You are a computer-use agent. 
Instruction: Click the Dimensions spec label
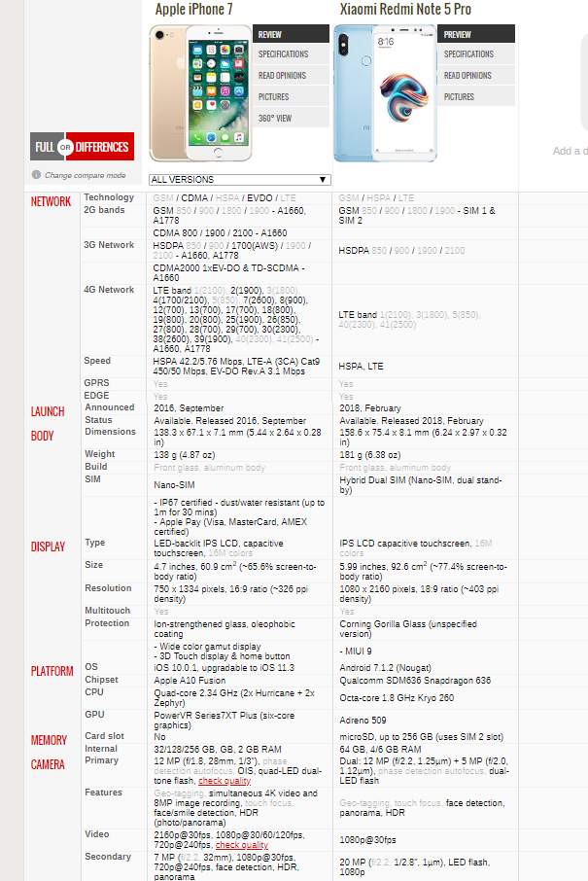pos(111,432)
